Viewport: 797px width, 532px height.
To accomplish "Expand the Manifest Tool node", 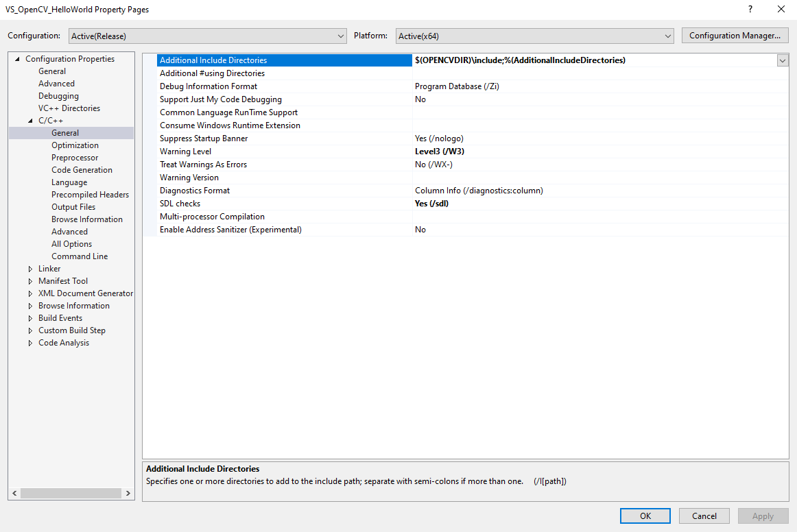I will (x=30, y=281).
